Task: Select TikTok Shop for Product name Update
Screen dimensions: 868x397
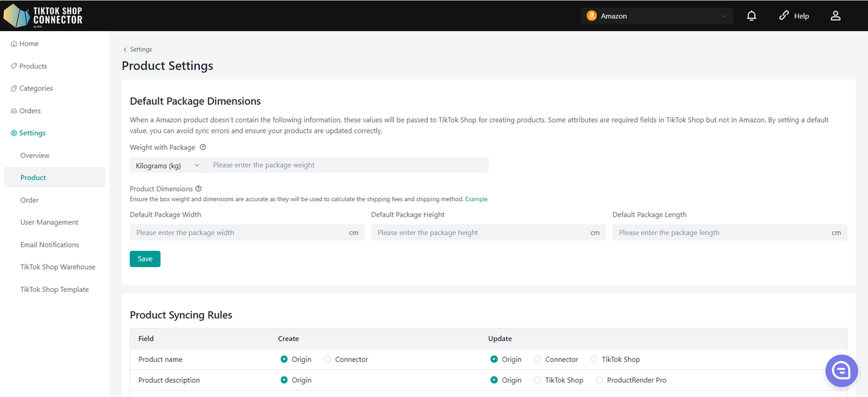Action: [595, 360]
